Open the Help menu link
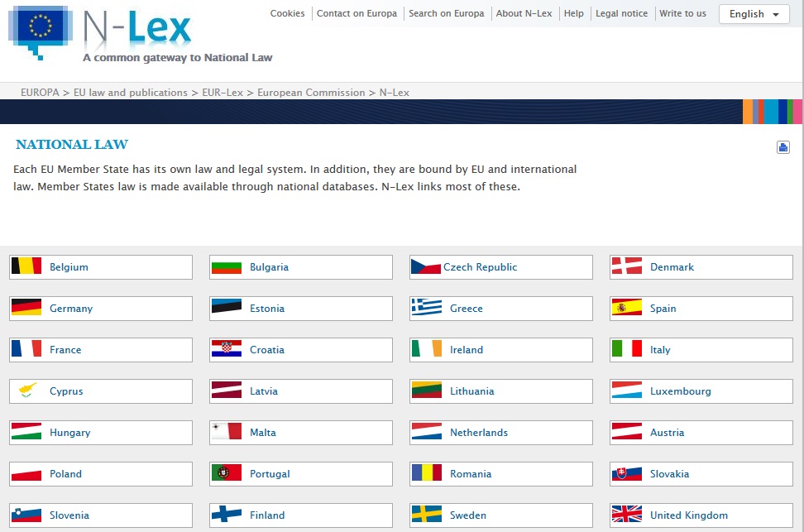The image size is (804, 532). pyautogui.click(x=574, y=13)
